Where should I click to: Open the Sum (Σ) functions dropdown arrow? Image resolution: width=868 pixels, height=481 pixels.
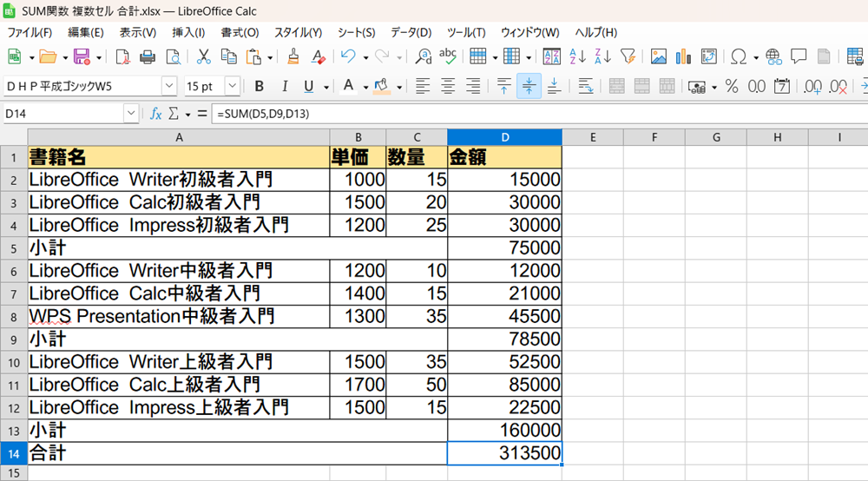(x=187, y=114)
